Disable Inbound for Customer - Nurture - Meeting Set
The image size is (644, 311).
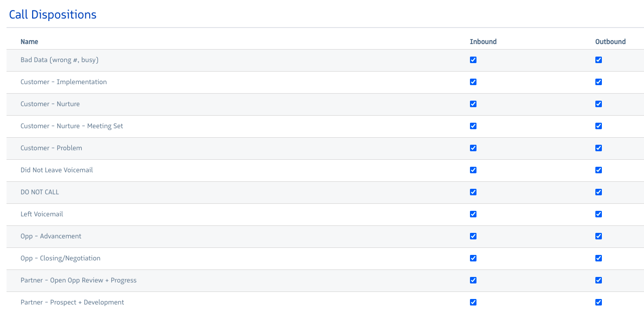(x=473, y=126)
